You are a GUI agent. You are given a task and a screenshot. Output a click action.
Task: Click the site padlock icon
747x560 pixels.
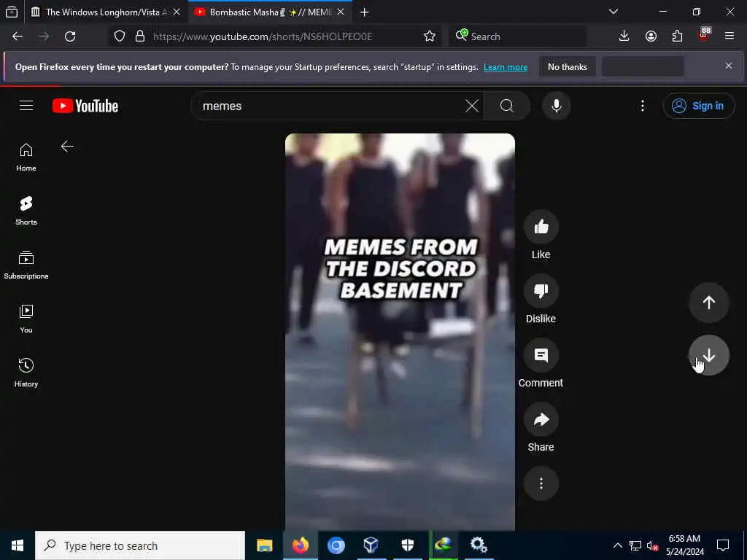139,36
